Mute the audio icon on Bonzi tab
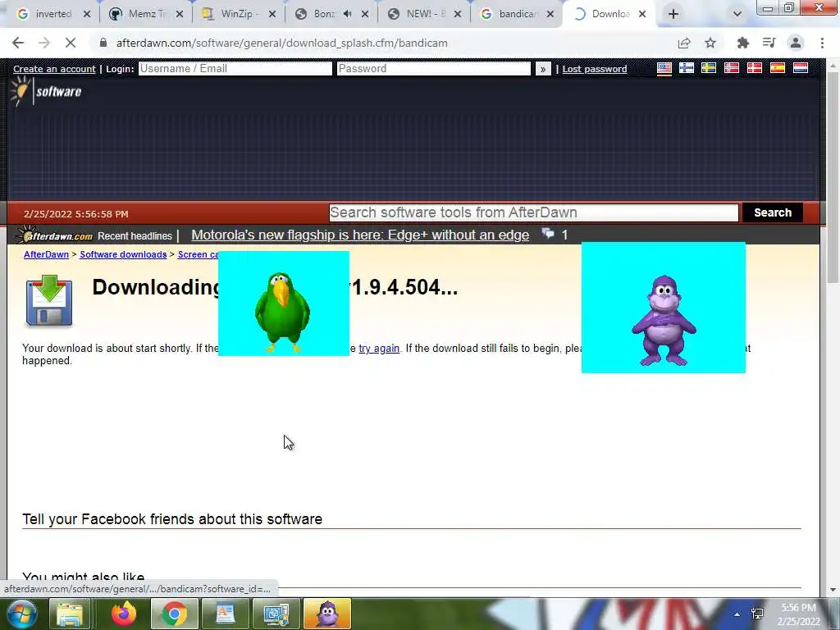840x630 pixels. click(x=347, y=14)
